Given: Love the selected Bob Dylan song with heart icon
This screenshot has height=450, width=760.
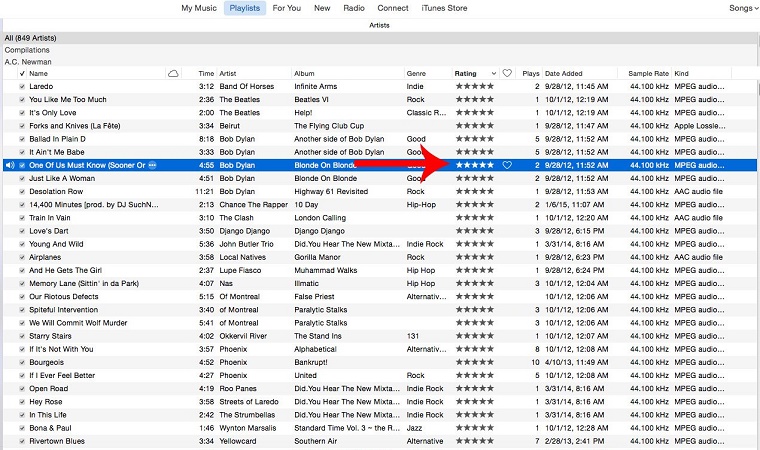Looking at the screenshot, I should point(507,165).
